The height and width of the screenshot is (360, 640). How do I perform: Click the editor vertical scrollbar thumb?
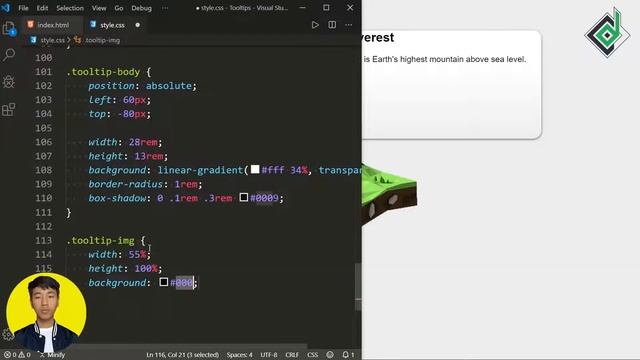tap(358, 287)
